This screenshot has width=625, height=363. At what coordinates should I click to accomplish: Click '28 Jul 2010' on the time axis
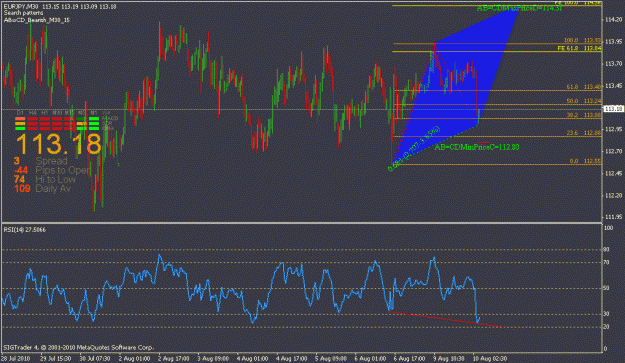pyautogui.click(x=16, y=359)
